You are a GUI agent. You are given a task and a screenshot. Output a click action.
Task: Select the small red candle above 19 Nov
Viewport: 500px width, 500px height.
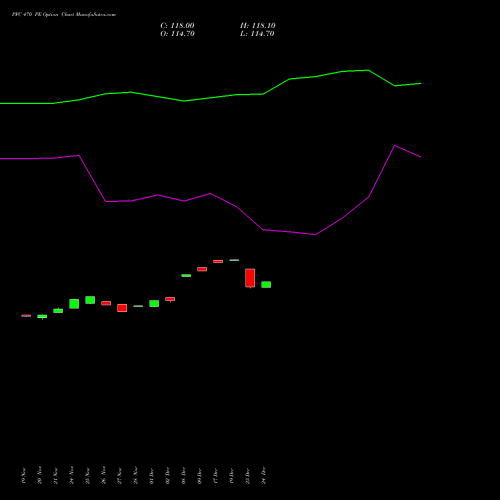[x=26, y=315]
